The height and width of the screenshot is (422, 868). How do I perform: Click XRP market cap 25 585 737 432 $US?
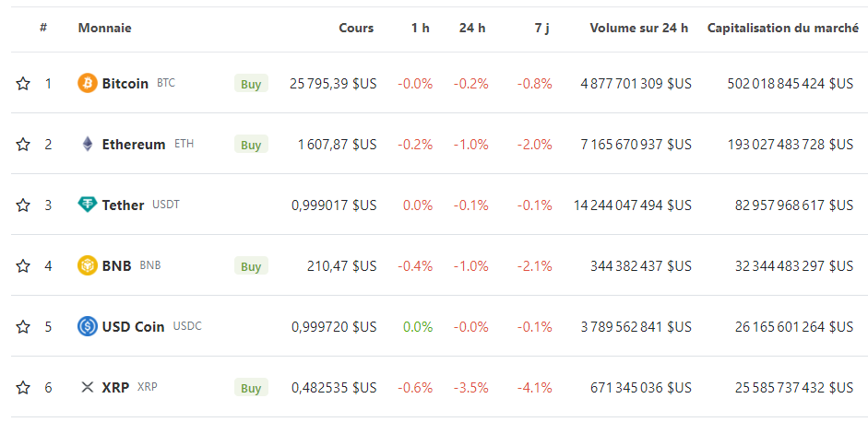click(x=794, y=388)
